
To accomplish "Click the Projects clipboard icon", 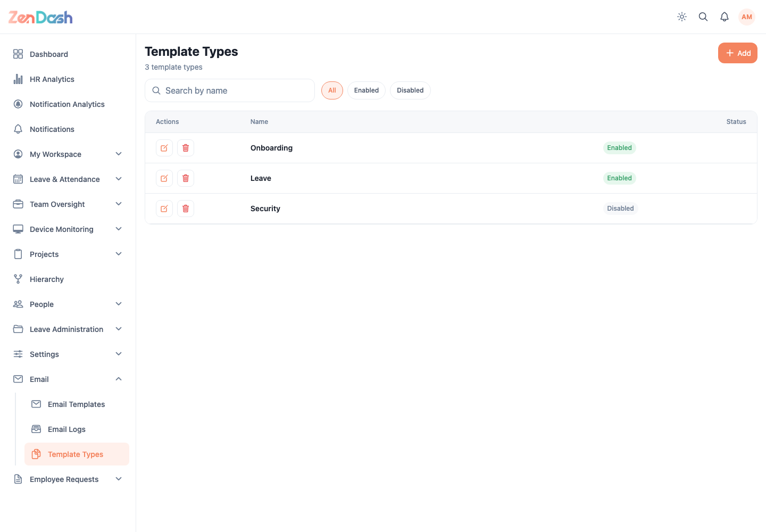I will click(18, 254).
